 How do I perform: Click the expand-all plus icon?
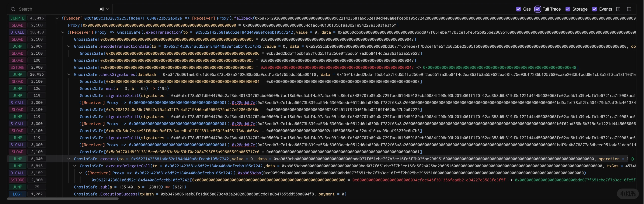point(618,9)
